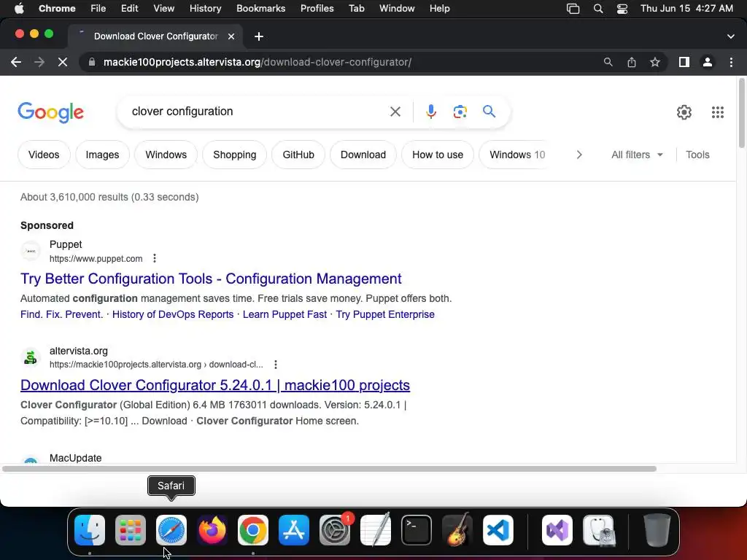Image resolution: width=747 pixels, height=560 pixels.
Task: Filter results by Videos
Action: (44, 155)
